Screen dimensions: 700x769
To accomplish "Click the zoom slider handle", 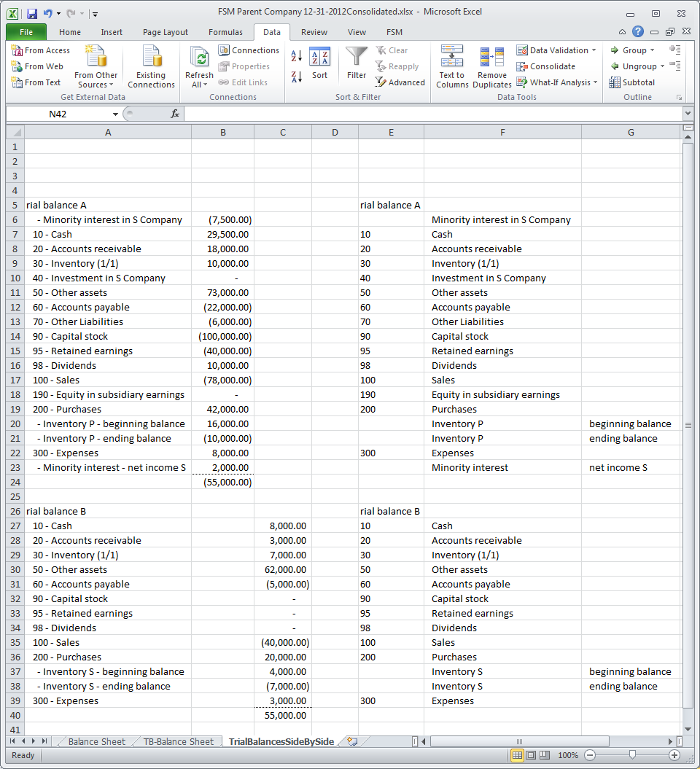I will point(632,755).
